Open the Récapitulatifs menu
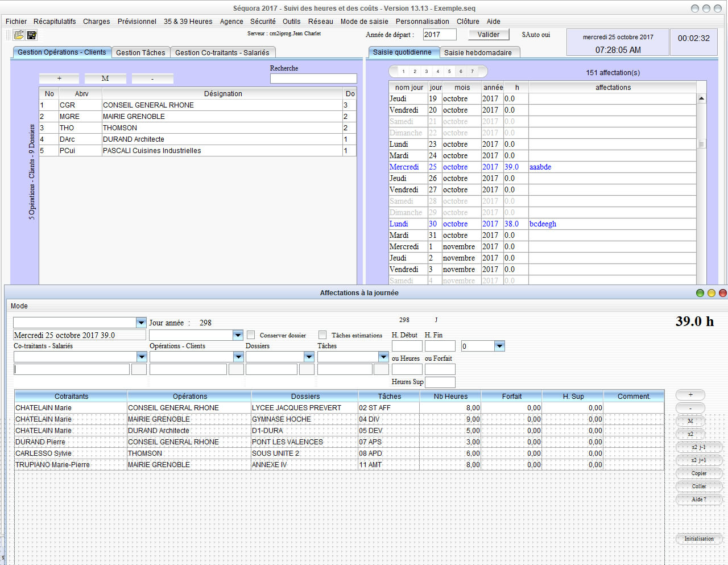This screenshot has width=728, height=565. (x=55, y=22)
